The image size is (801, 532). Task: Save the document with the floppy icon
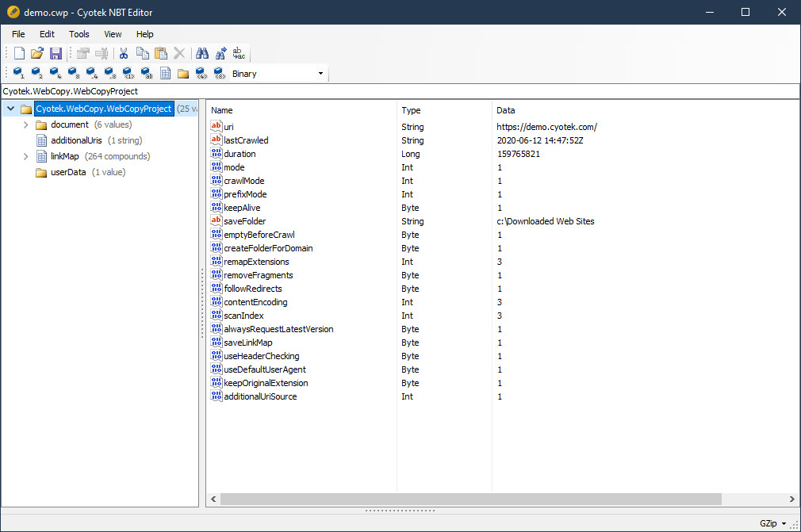[x=56, y=53]
